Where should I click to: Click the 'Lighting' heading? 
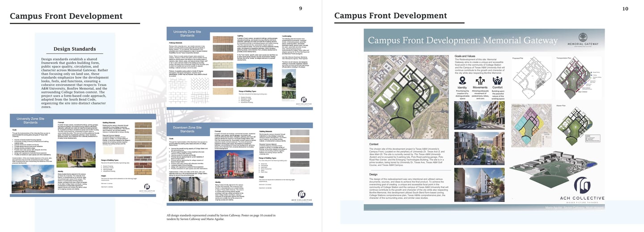pyautogui.click(x=240, y=35)
